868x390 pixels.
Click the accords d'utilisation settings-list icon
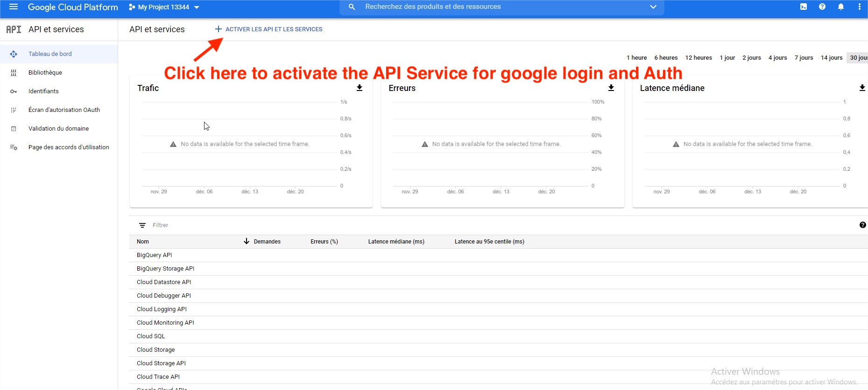[x=14, y=147]
